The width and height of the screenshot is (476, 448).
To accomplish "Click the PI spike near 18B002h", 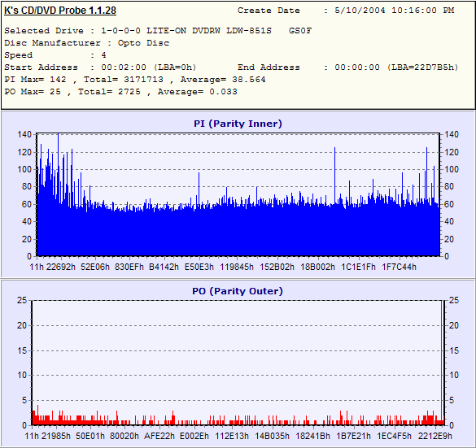I will [335, 176].
